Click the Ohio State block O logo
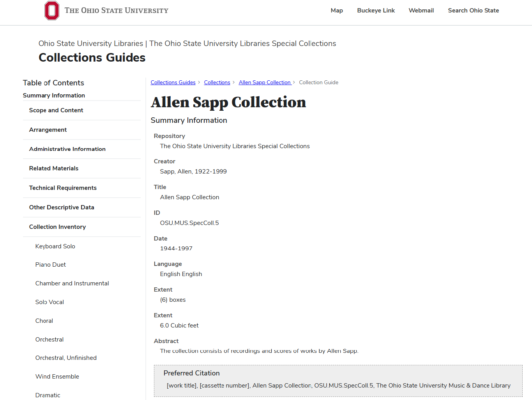The height and width of the screenshot is (400, 532). click(x=52, y=11)
